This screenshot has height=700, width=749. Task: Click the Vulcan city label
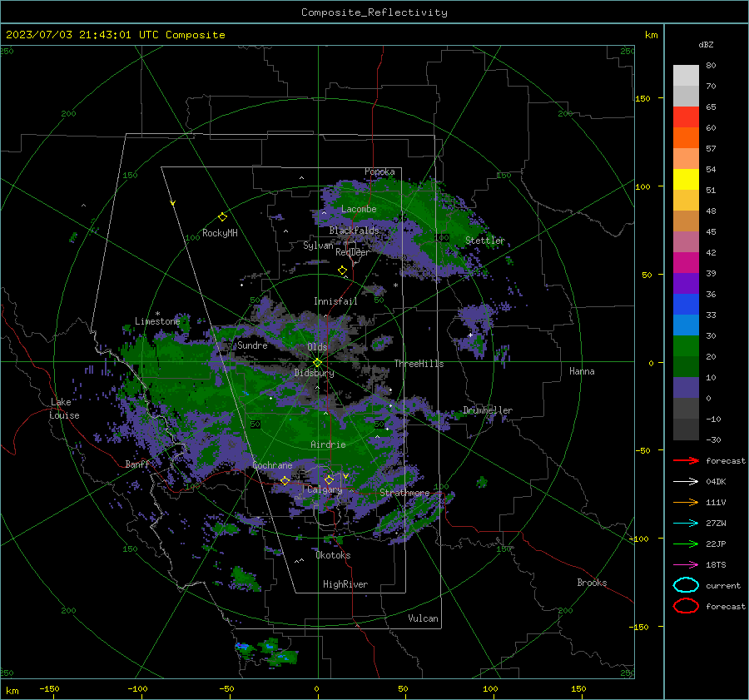click(424, 618)
